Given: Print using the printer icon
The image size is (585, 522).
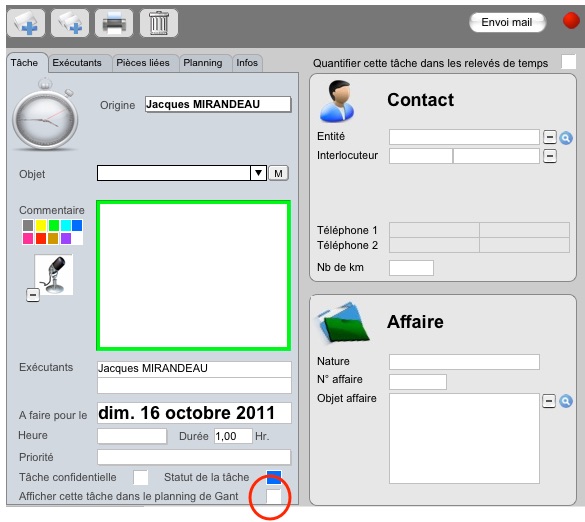Looking at the screenshot, I should coord(114,23).
